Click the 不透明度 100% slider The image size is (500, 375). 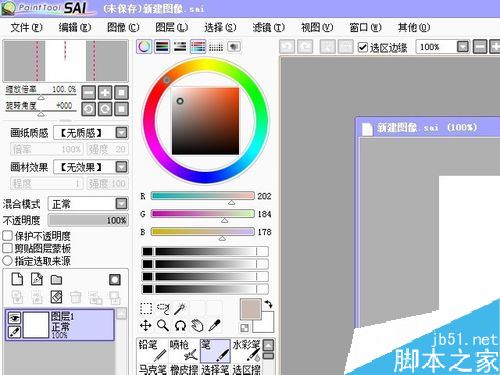88,220
